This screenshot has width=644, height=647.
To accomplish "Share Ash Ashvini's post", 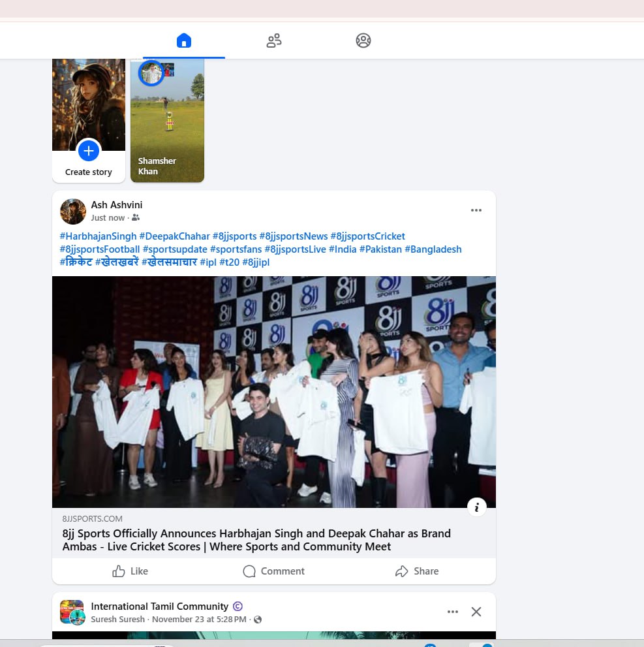I will [x=417, y=571].
